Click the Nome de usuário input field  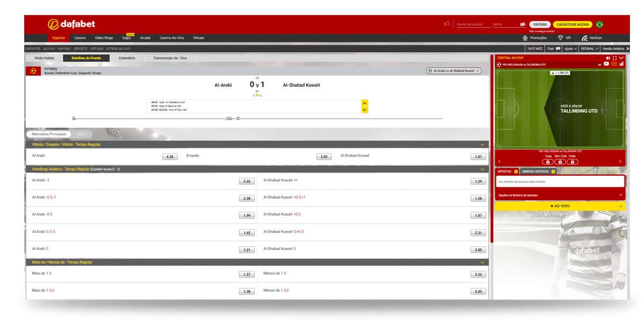(471, 24)
